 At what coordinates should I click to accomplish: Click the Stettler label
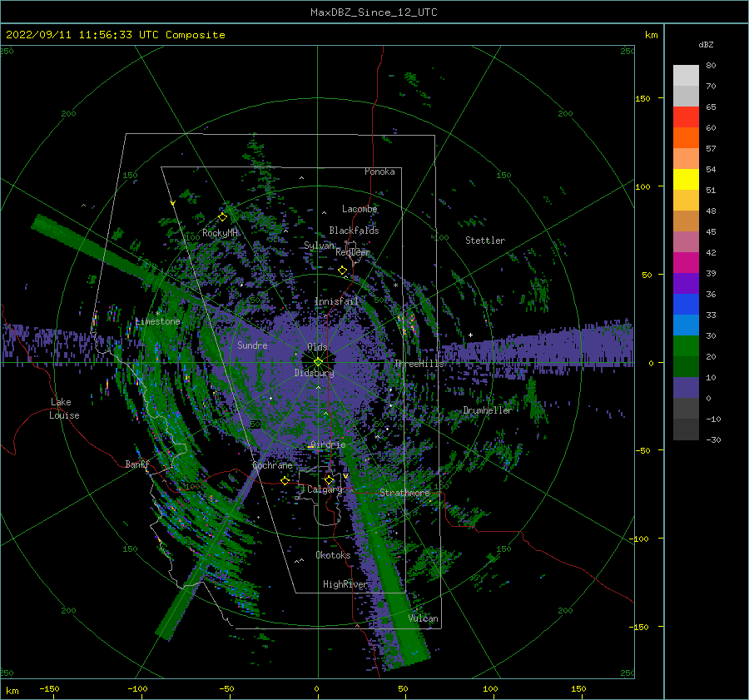coord(485,241)
